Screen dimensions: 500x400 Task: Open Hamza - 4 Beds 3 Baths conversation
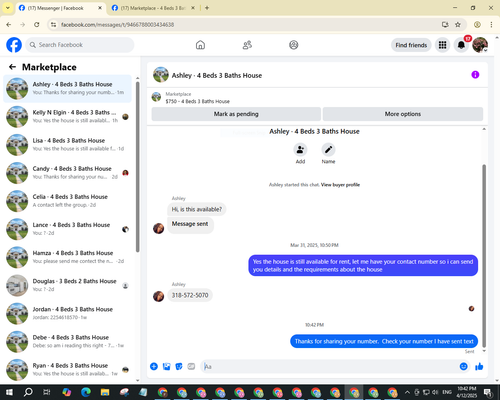coord(67,257)
